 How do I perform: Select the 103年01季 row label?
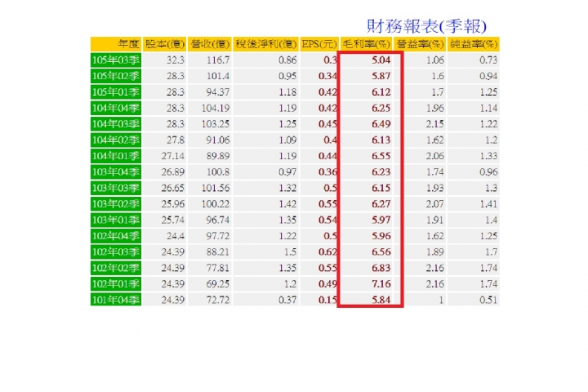pos(116,220)
